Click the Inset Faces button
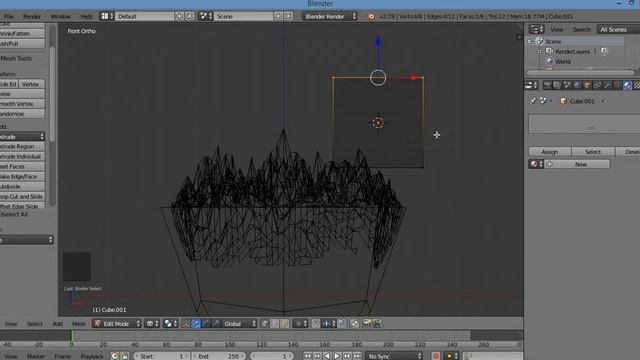This screenshot has width=640, height=360. click(x=22, y=166)
